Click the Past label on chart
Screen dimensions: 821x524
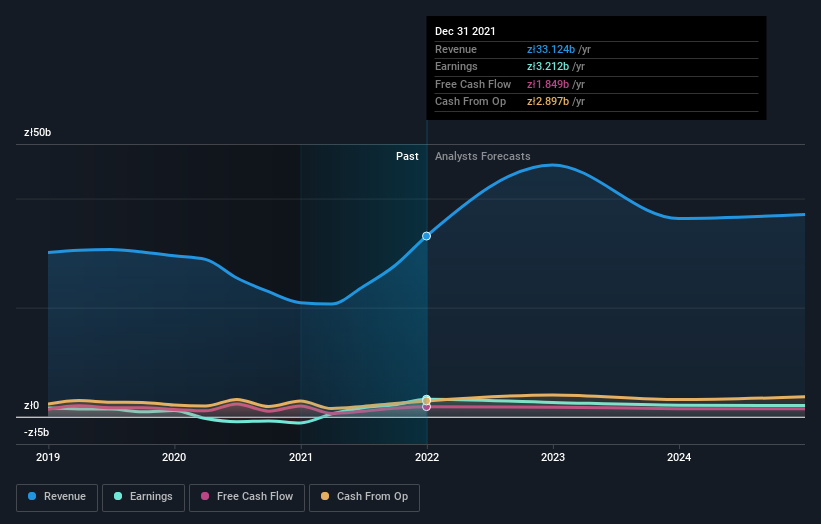pos(407,157)
